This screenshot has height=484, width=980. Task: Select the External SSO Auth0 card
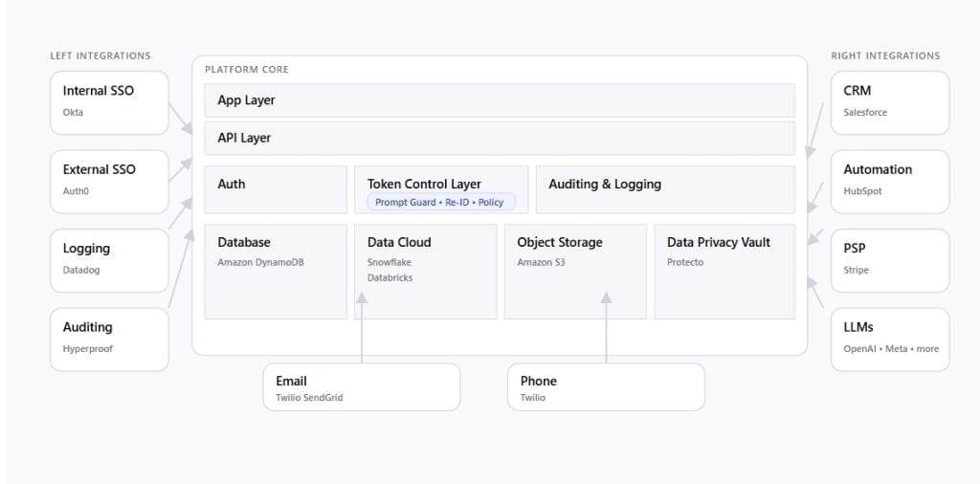point(109,180)
